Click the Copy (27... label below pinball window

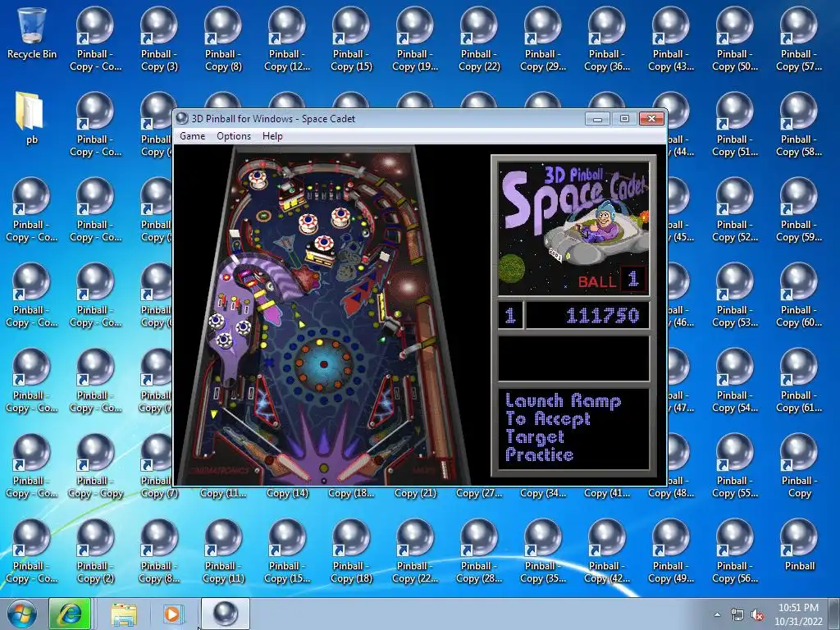pos(479,493)
